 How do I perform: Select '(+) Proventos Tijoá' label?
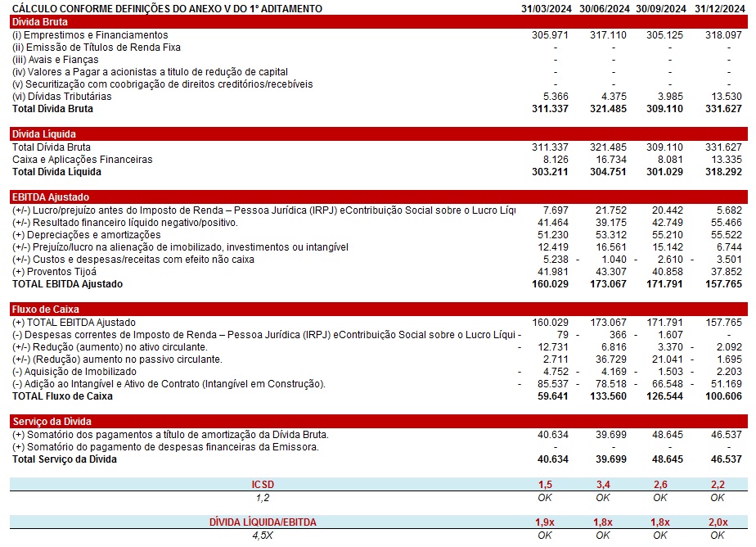(55, 272)
